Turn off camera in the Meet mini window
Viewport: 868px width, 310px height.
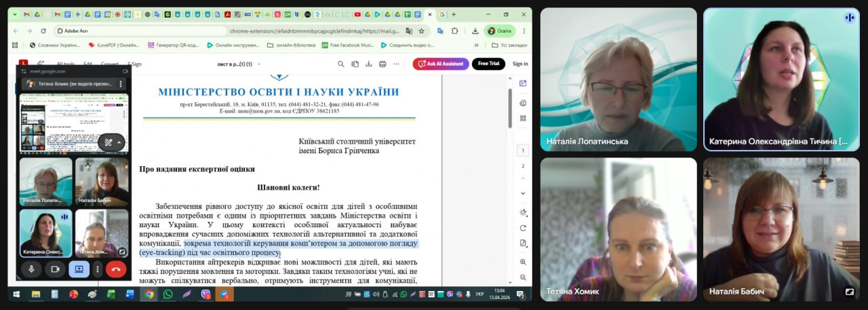coord(55,269)
